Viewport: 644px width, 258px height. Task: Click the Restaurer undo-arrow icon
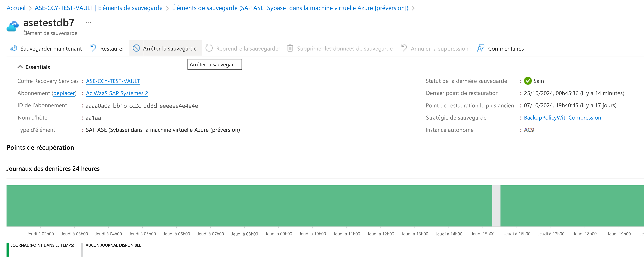[93, 48]
